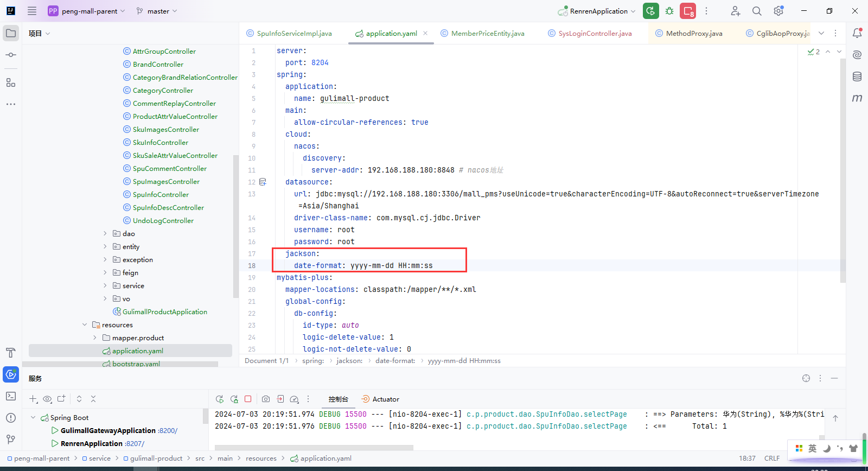Expand the entity folder
This screenshot has width=868, height=471.
point(105,246)
